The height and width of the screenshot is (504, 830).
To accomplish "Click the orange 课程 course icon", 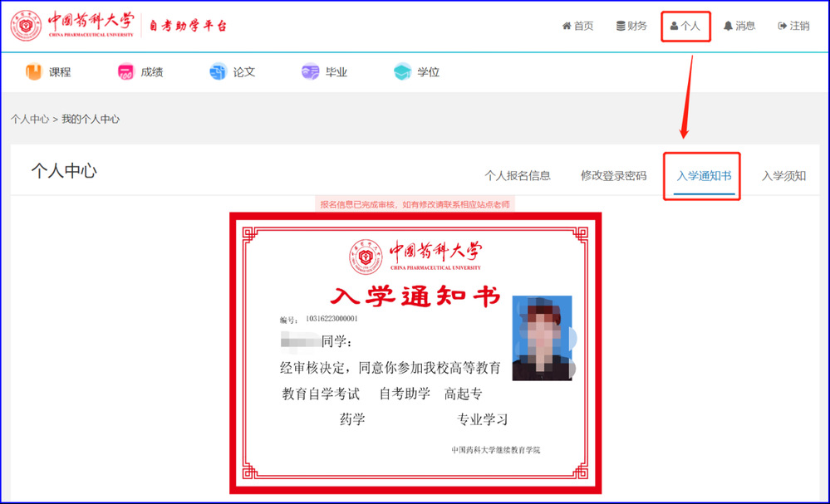I will (34, 72).
